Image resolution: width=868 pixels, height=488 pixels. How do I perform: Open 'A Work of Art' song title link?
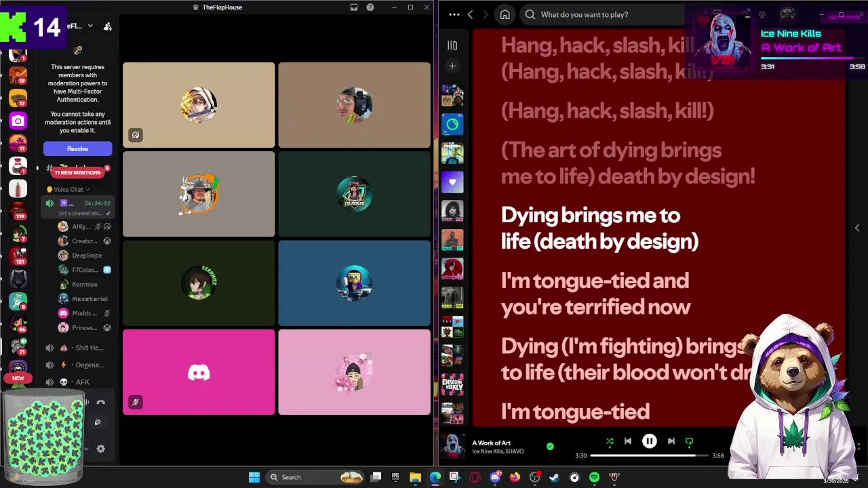click(492, 443)
